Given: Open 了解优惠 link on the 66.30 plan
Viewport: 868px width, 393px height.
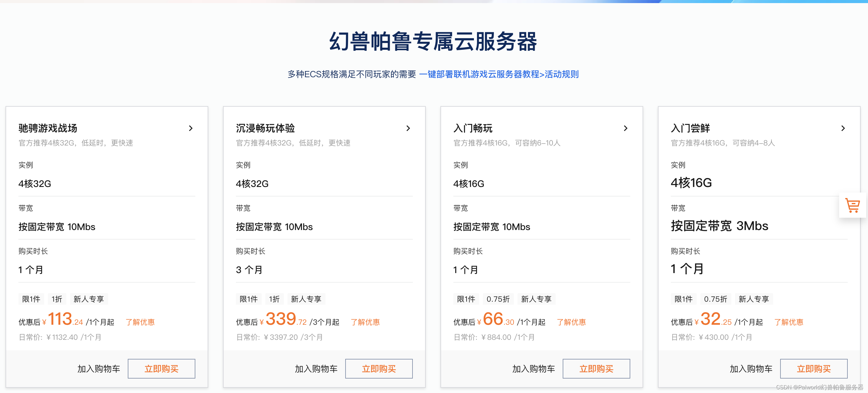Looking at the screenshot, I should pyautogui.click(x=571, y=322).
